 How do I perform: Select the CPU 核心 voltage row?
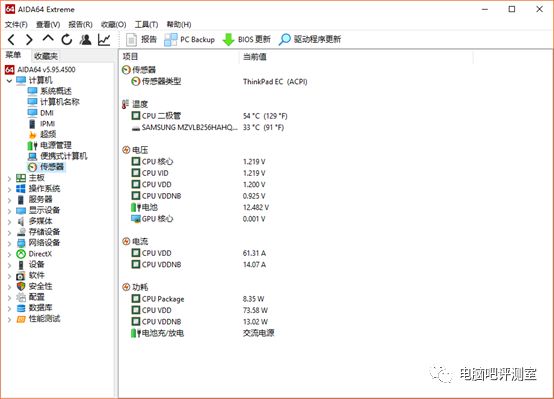[198, 162]
